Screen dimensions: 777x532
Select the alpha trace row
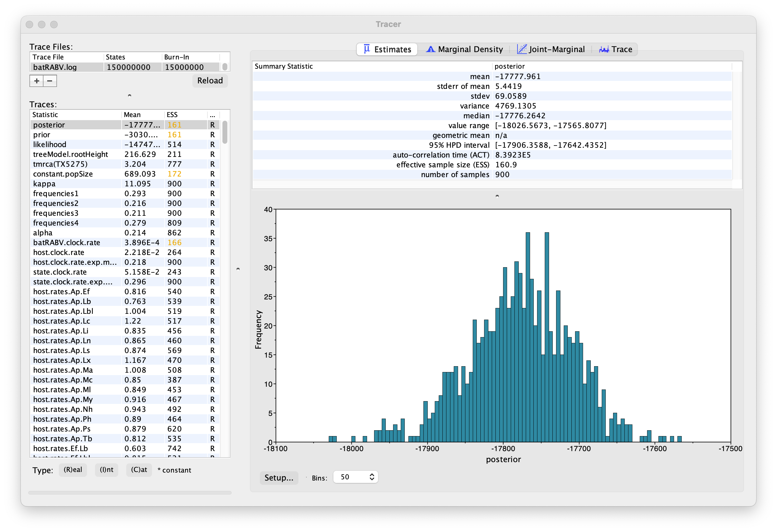point(125,233)
